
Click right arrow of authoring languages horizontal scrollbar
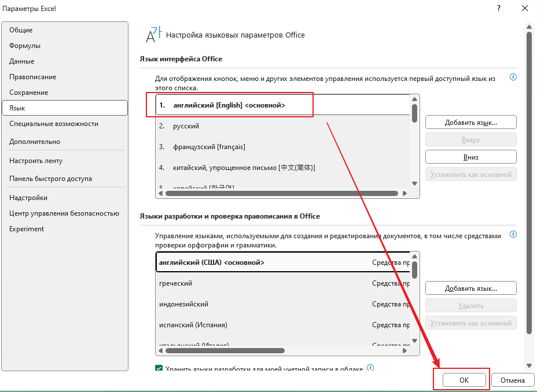click(x=405, y=350)
